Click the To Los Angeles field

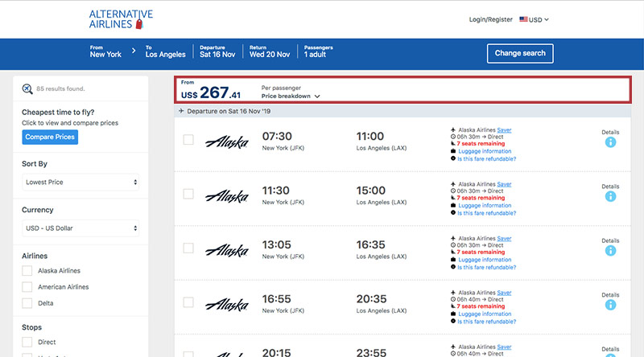(165, 51)
